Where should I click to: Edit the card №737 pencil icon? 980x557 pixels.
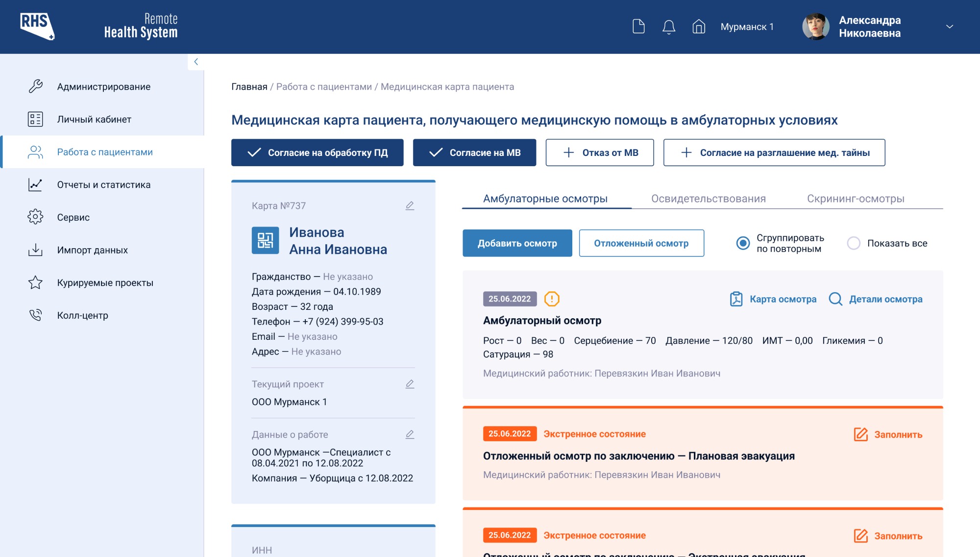click(x=410, y=206)
